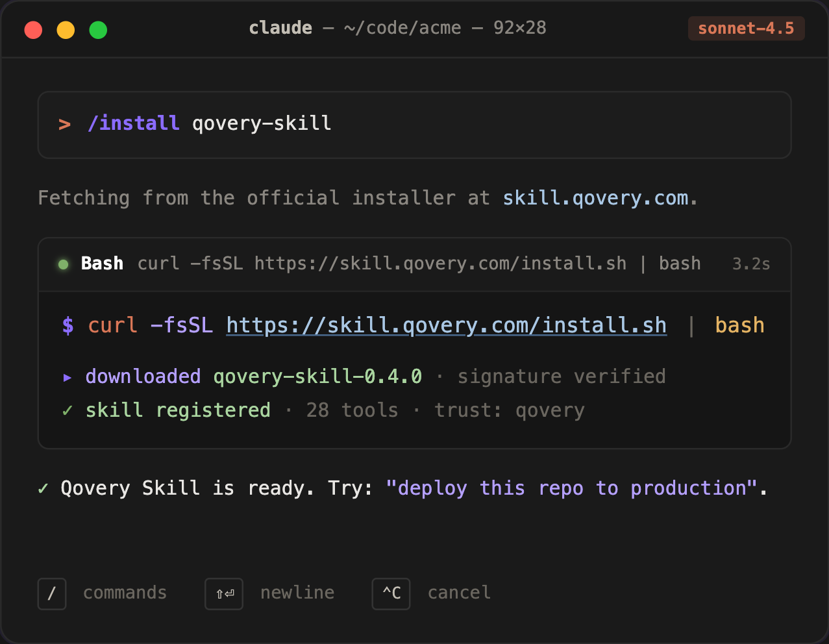Click the 'newline' hint label
The height and width of the screenshot is (644, 829).
point(297,593)
